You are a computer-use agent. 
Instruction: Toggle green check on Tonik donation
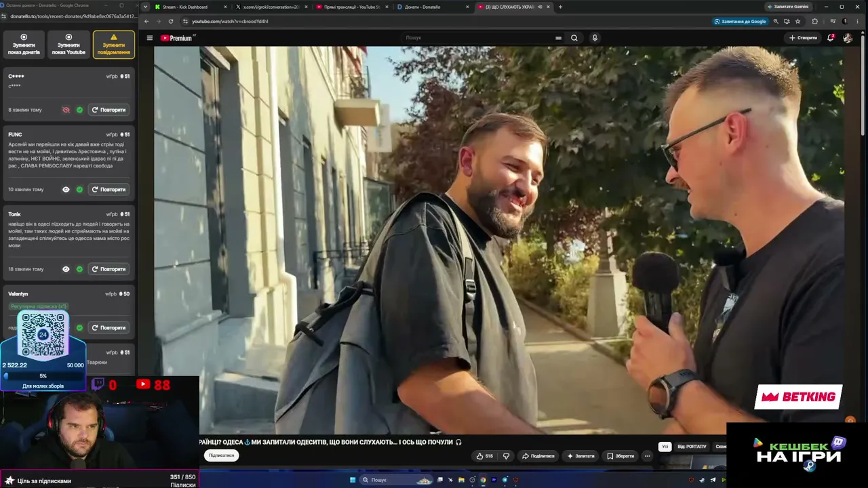coord(79,269)
